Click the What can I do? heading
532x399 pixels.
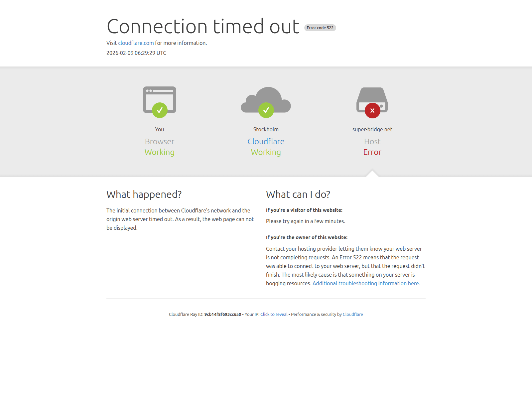(298, 195)
